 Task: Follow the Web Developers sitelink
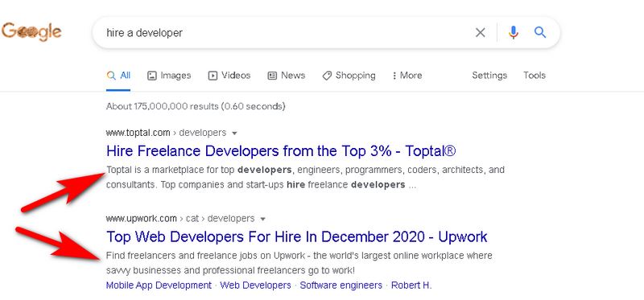(x=255, y=286)
